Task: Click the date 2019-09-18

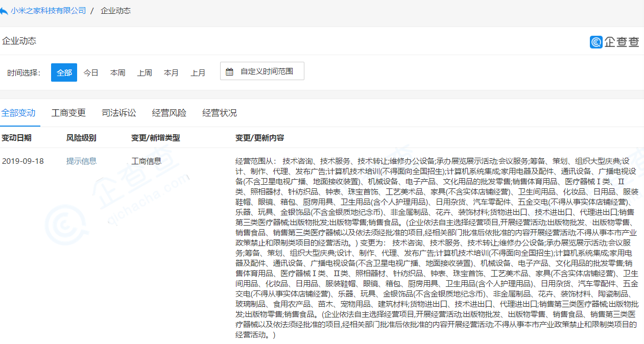Action: [x=23, y=161]
